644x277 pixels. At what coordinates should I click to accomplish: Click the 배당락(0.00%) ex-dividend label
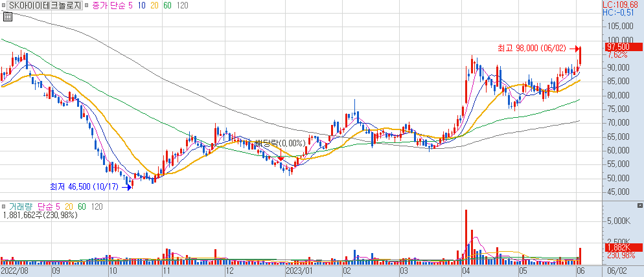(281, 143)
